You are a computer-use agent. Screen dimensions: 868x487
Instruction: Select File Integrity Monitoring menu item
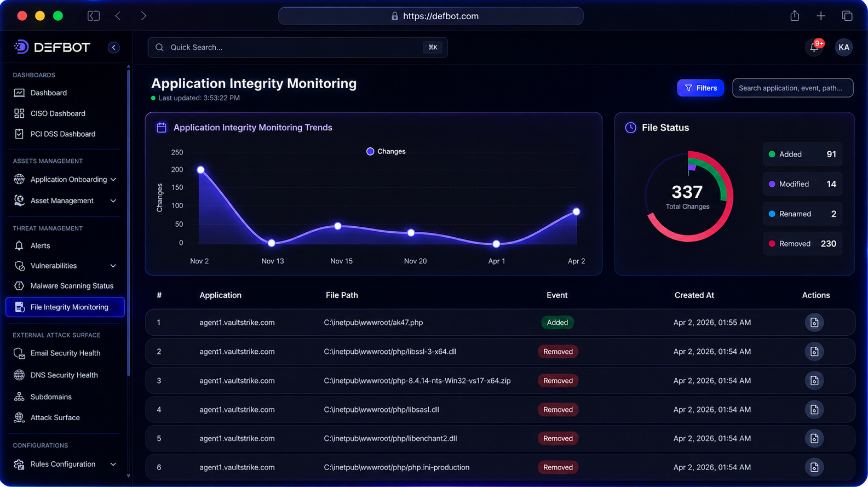(x=65, y=307)
